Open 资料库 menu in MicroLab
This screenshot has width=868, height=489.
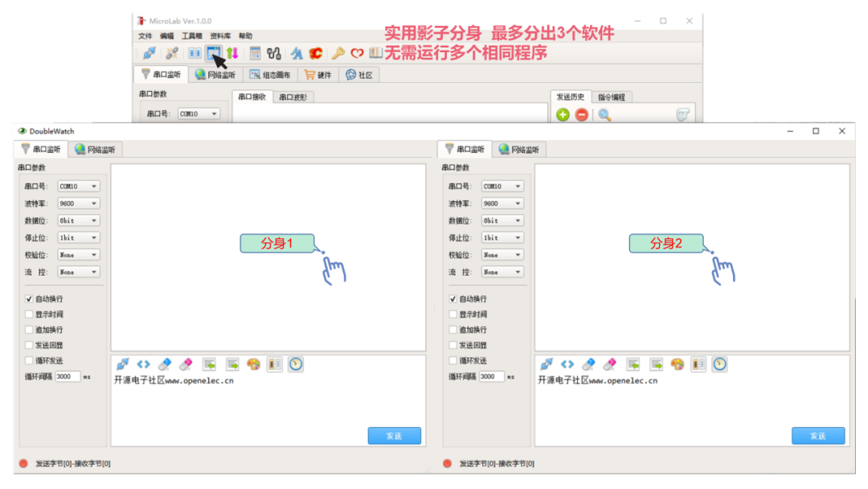click(x=220, y=36)
